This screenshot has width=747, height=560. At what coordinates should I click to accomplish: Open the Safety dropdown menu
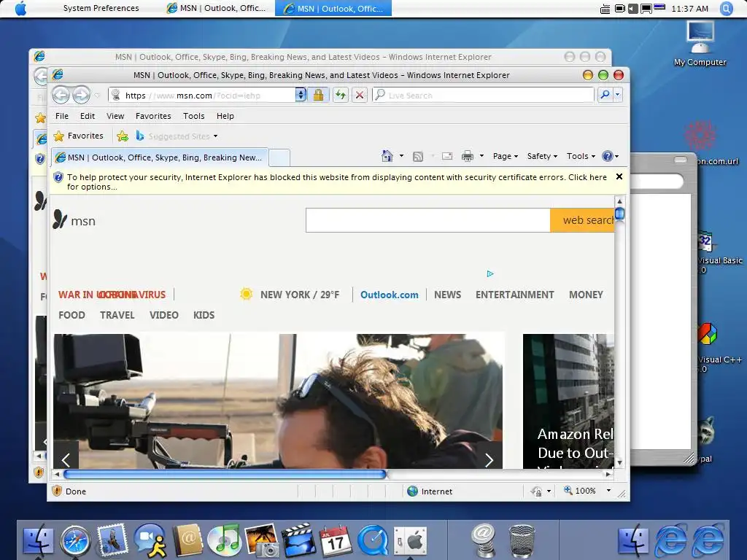pos(542,156)
